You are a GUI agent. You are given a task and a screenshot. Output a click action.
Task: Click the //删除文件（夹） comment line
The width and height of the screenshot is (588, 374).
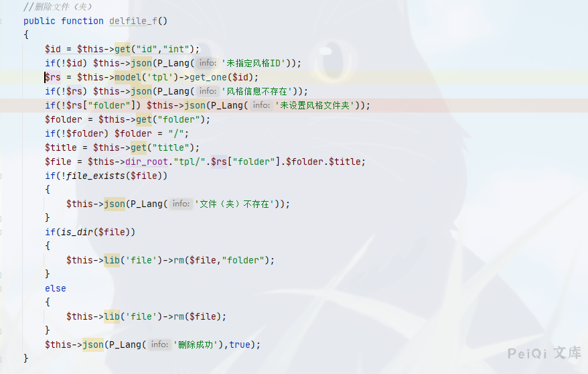[x=58, y=7]
